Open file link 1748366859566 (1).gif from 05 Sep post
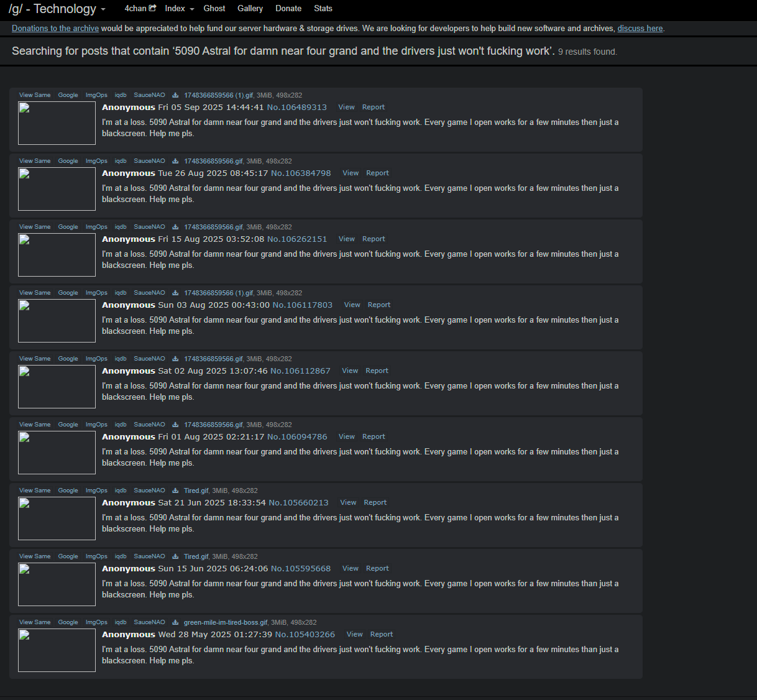This screenshot has width=757, height=700. (x=219, y=95)
